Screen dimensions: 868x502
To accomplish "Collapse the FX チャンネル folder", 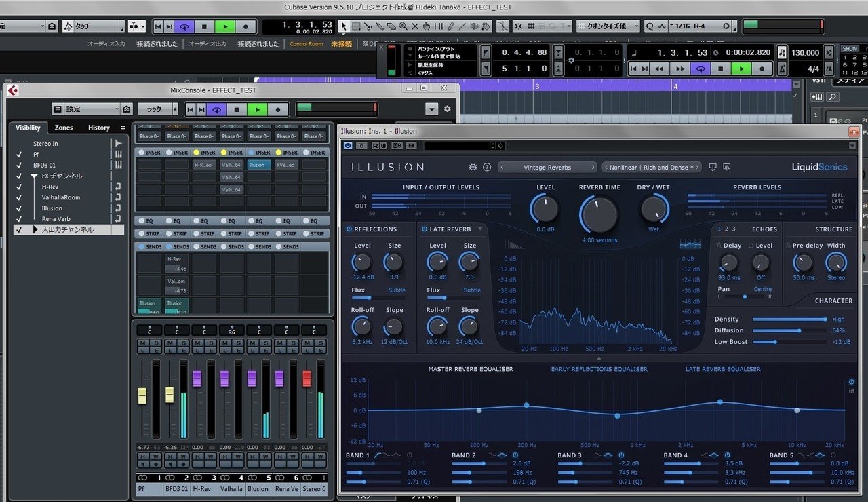I will (x=34, y=176).
